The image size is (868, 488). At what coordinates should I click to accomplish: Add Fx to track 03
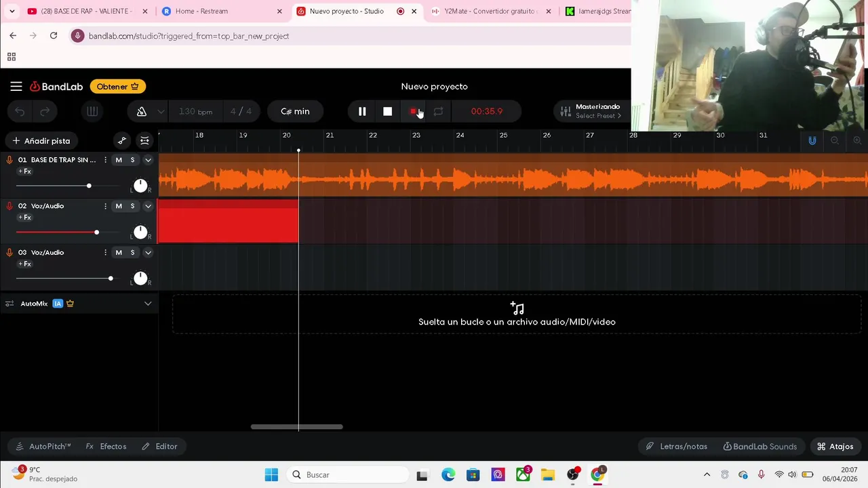(x=25, y=264)
